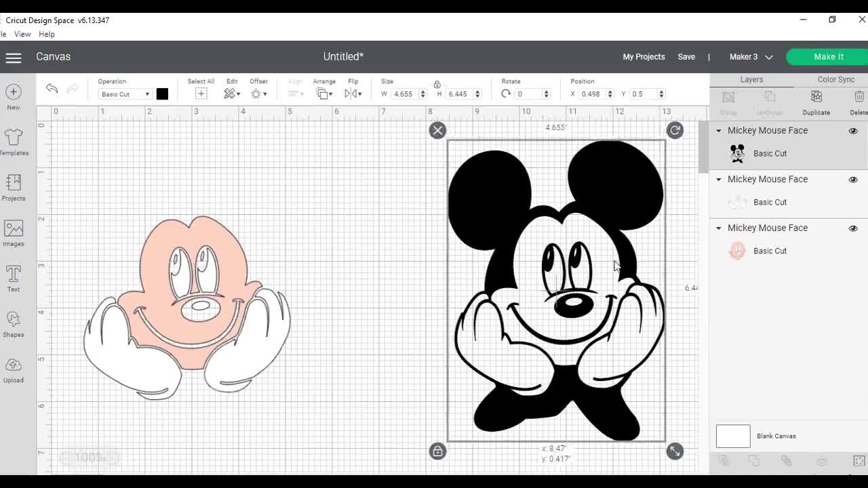
Task: Click the Slice icon at panel bottom
Action: pos(724,461)
